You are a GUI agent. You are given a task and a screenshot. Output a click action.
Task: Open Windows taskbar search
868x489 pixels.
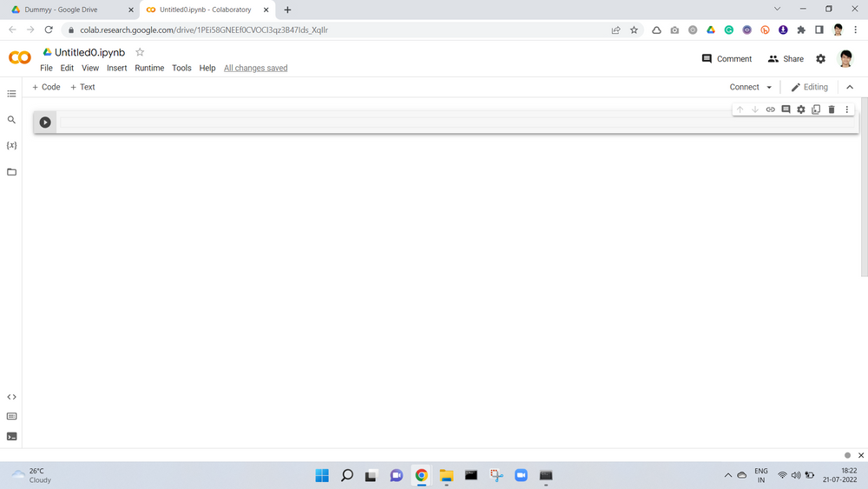pos(347,475)
